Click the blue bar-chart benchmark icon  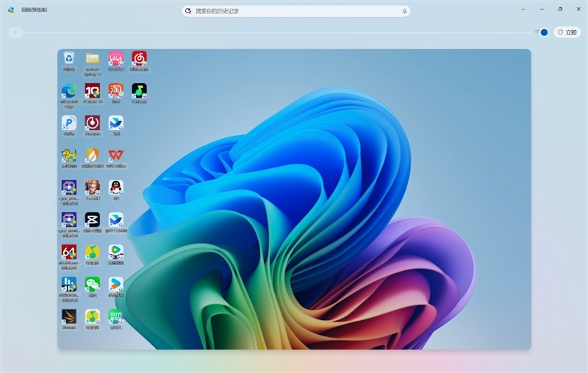pos(69,285)
